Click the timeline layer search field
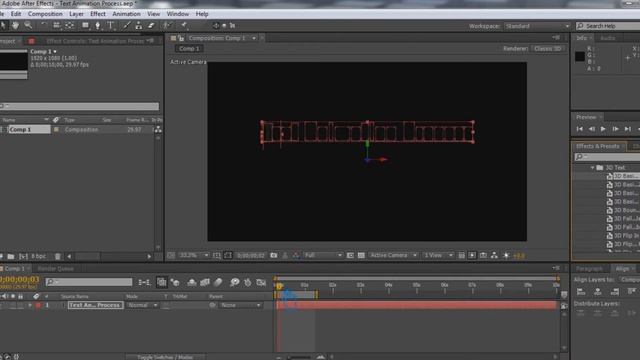This screenshot has height=360, width=640. point(89,282)
